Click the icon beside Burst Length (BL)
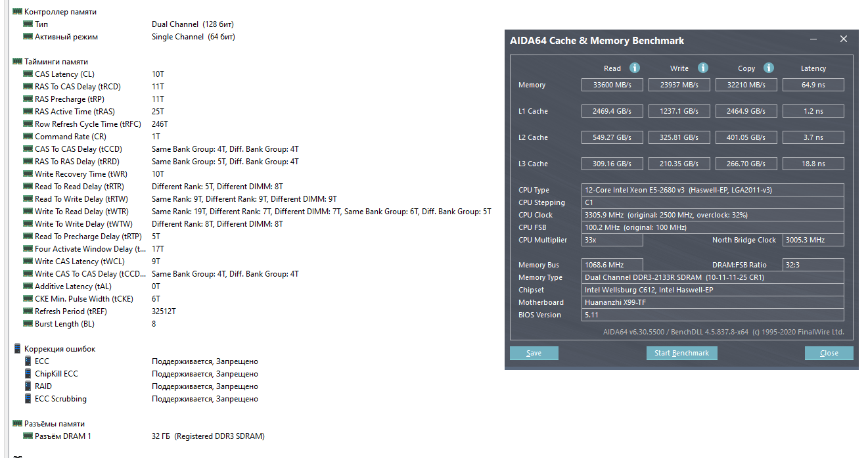 pos(28,324)
